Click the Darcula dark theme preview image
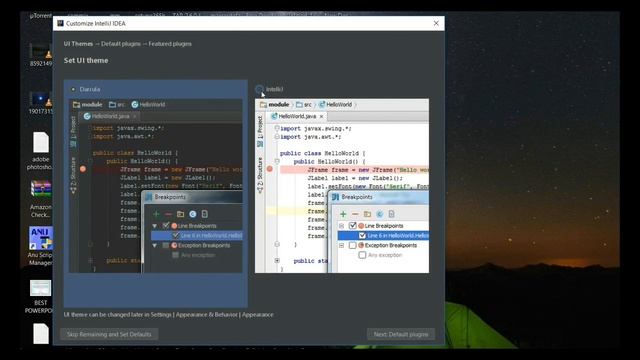 (x=156, y=186)
